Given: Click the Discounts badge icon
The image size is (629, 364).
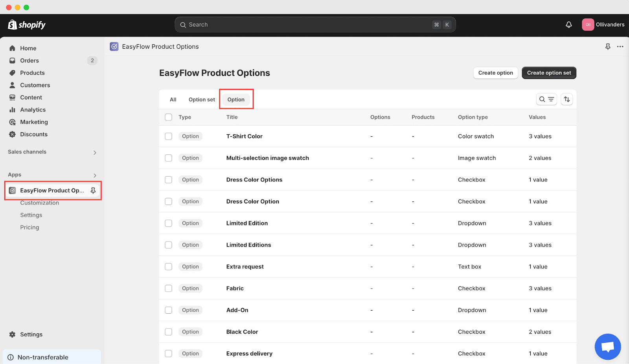Looking at the screenshot, I should tap(12, 134).
